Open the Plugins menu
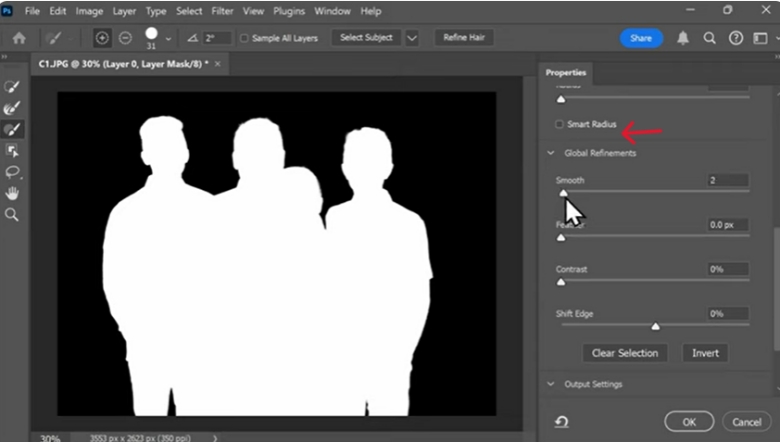The image size is (780, 442). (289, 11)
